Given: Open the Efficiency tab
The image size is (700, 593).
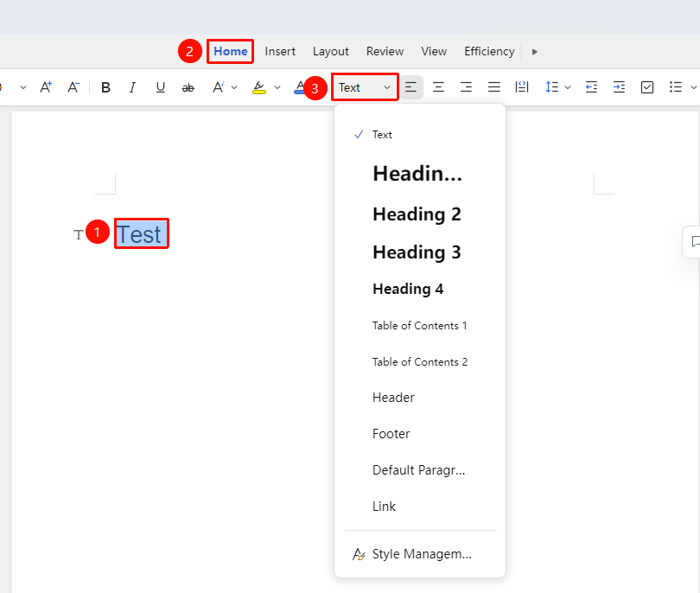Looking at the screenshot, I should pos(489,52).
